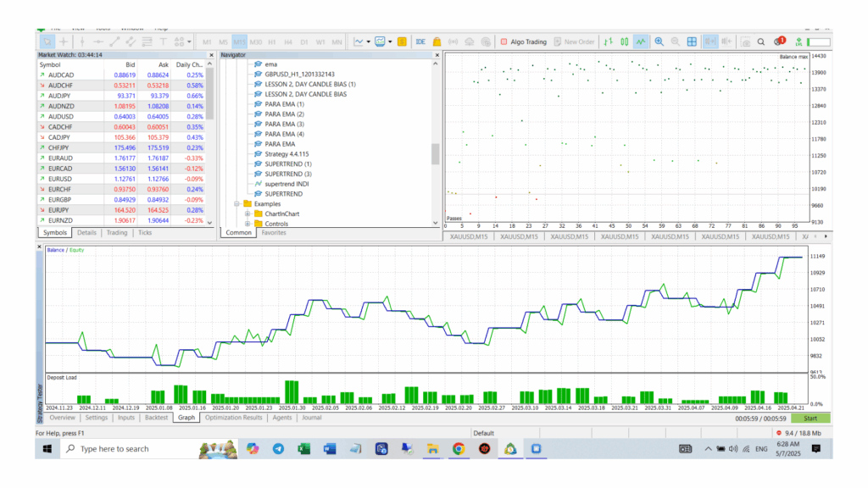The image size is (868, 488).
Task: Expand the Controls folder
Action: [x=248, y=224]
